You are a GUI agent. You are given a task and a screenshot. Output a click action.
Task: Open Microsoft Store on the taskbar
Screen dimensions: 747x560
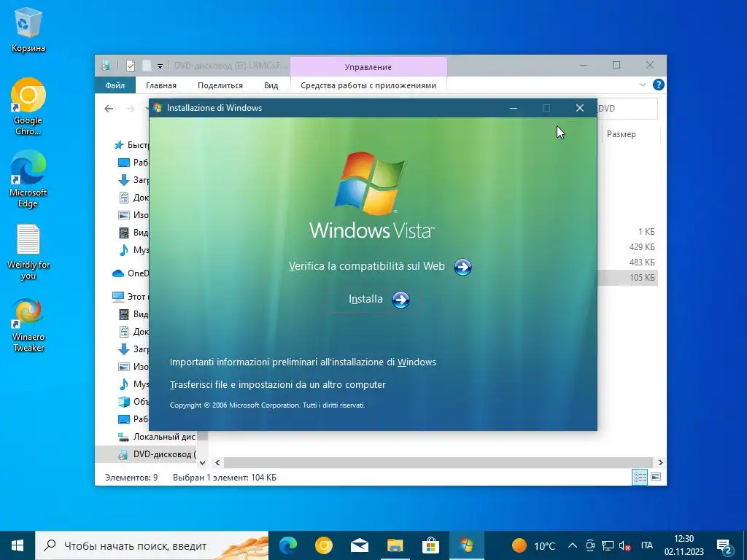430,545
